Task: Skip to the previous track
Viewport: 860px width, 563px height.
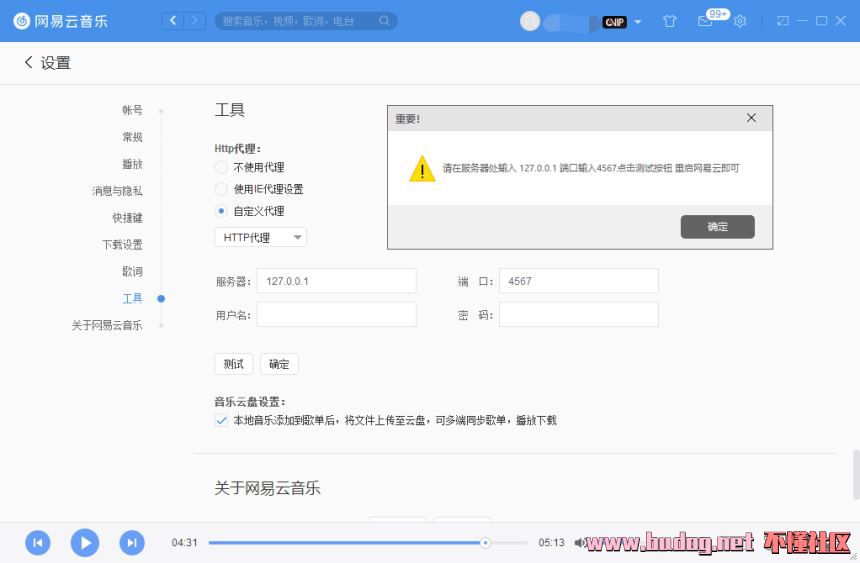Action: click(38, 543)
